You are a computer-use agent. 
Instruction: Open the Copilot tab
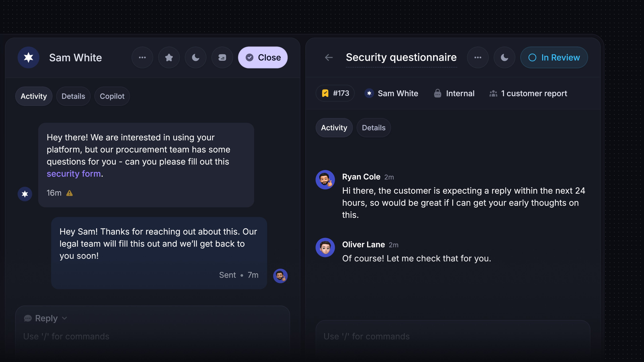[x=112, y=96]
